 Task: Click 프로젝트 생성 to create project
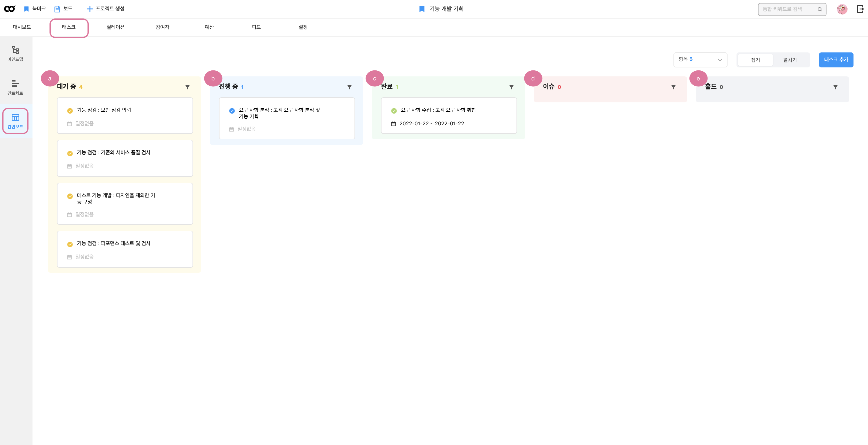tap(105, 9)
